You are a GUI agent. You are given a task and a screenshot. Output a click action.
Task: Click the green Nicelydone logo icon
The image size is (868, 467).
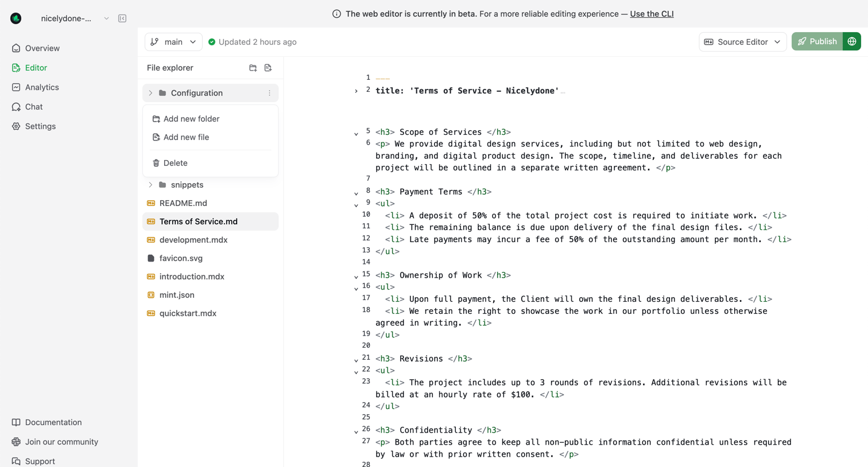point(16,18)
